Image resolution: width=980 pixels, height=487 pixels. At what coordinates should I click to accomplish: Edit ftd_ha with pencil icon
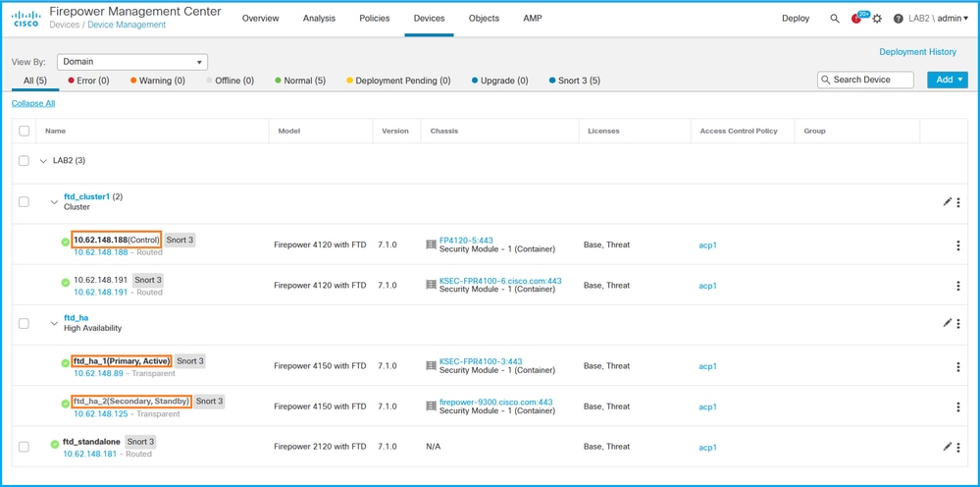947,323
